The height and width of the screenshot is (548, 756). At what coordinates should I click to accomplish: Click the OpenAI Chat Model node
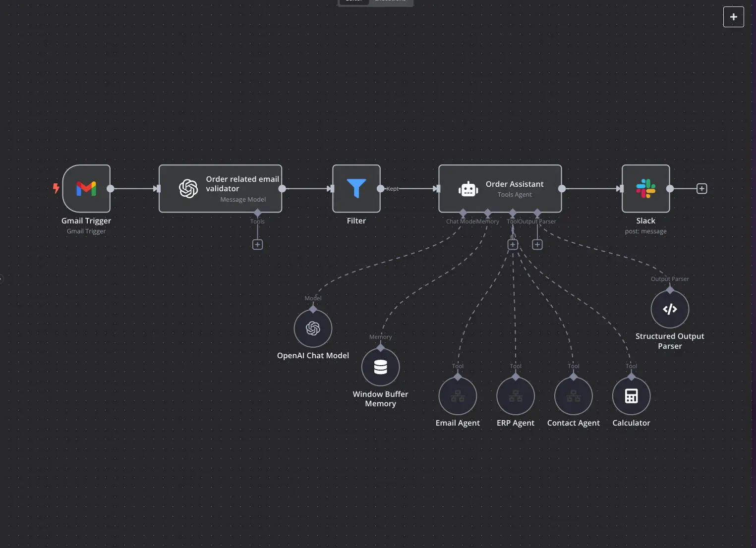click(313, 329)
